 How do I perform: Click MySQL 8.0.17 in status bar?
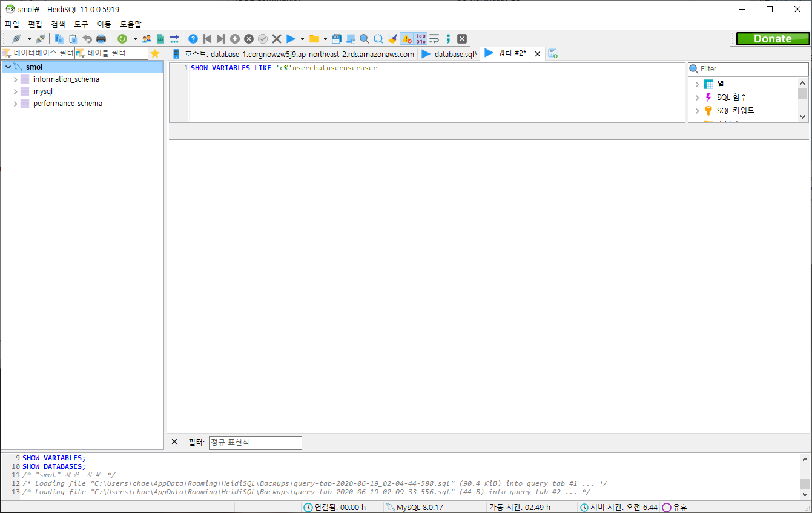click(x=419, y=507)
